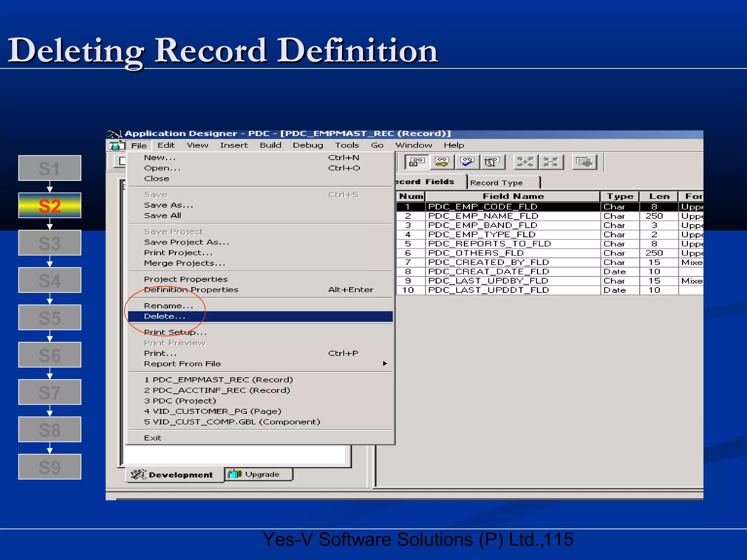Open recent file 1 PDC_EMPMAST_REC (Record)

260,380
